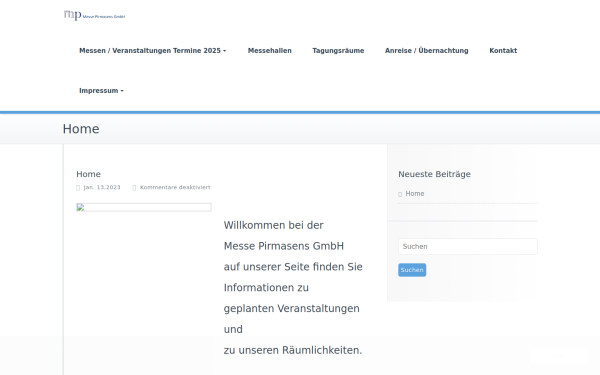Viewport: 600px width, 375px height.
Task: Click the large Home page heading
Action: [81, 129]
